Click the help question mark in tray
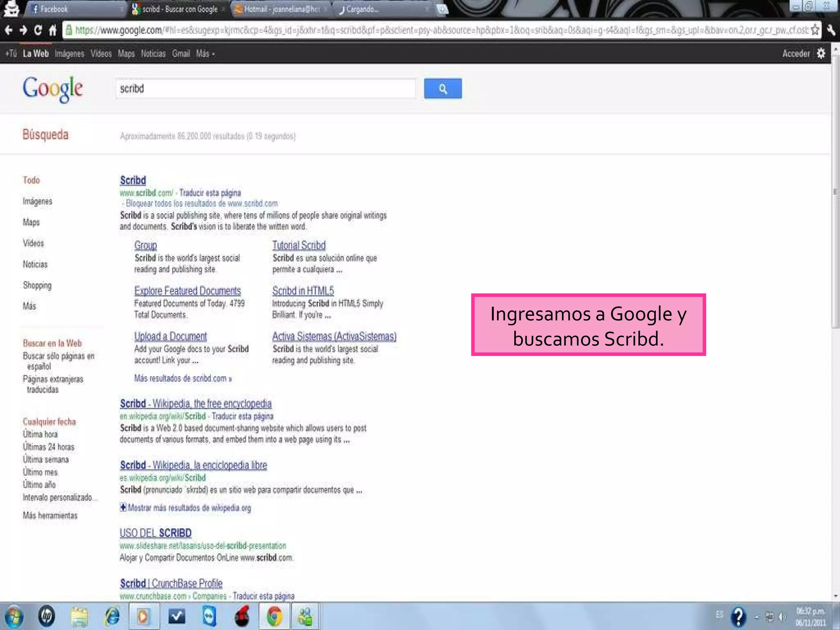 click(738, 616)
